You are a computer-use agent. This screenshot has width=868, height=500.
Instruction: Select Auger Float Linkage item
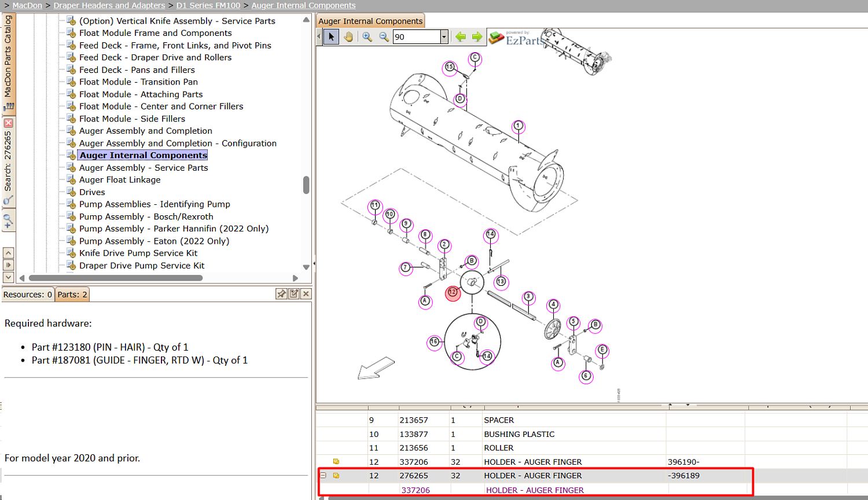click(x=120, y=179)
